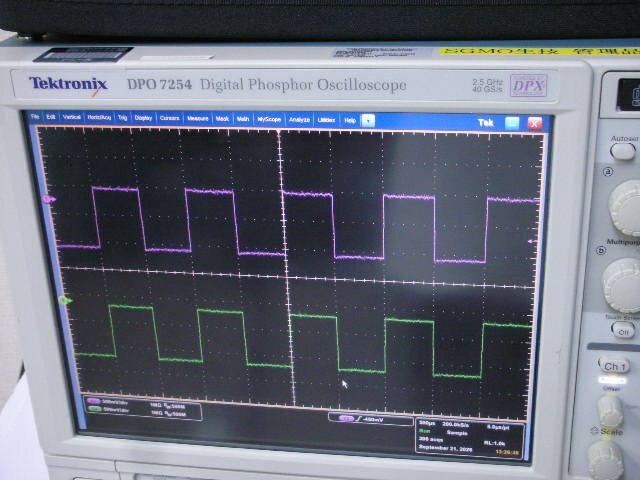The width and height of the screenshot is (640, 480).
Task: Open the Edit menu
Action: tap(51, 117)
